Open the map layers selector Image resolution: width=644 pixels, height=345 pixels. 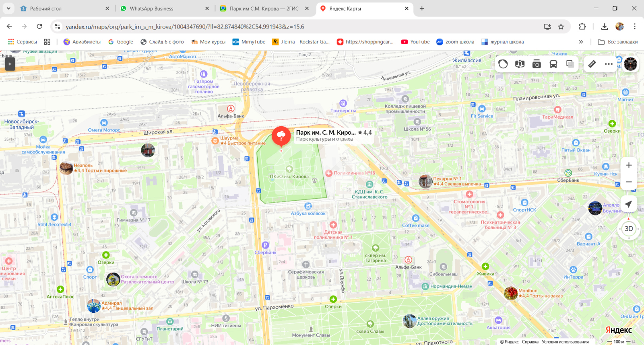570,64
